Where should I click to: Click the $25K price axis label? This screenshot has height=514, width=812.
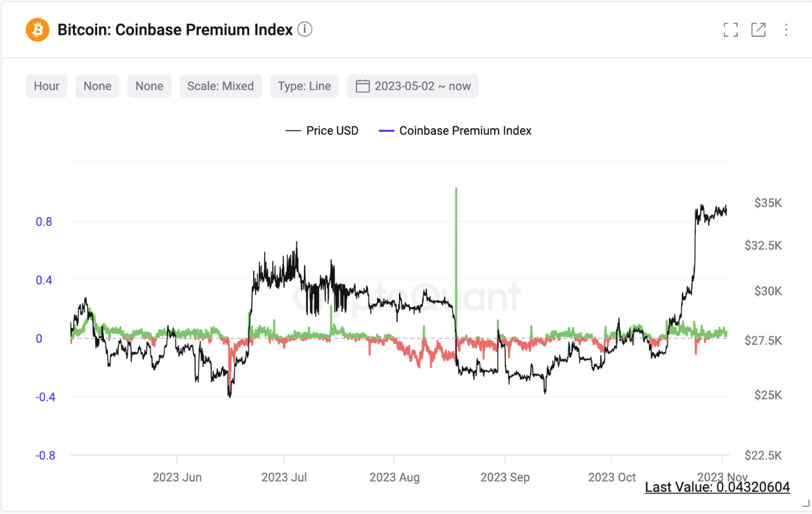pyautogui.click(x=768, y=395)
